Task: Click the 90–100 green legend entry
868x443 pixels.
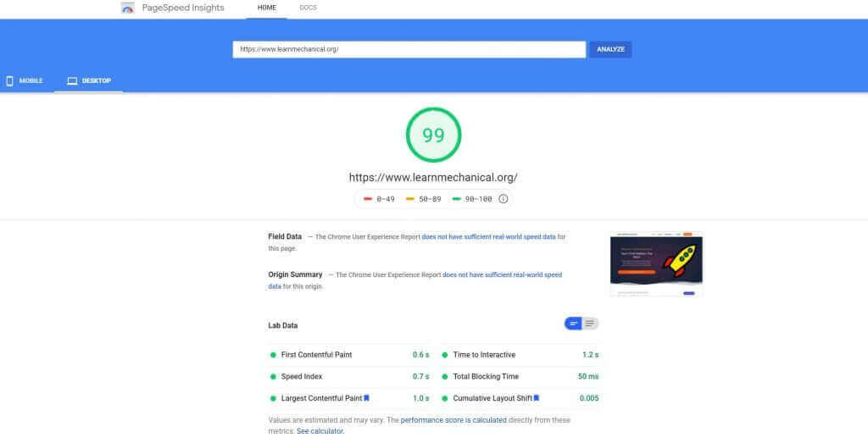Action: [x=472, y=199]
